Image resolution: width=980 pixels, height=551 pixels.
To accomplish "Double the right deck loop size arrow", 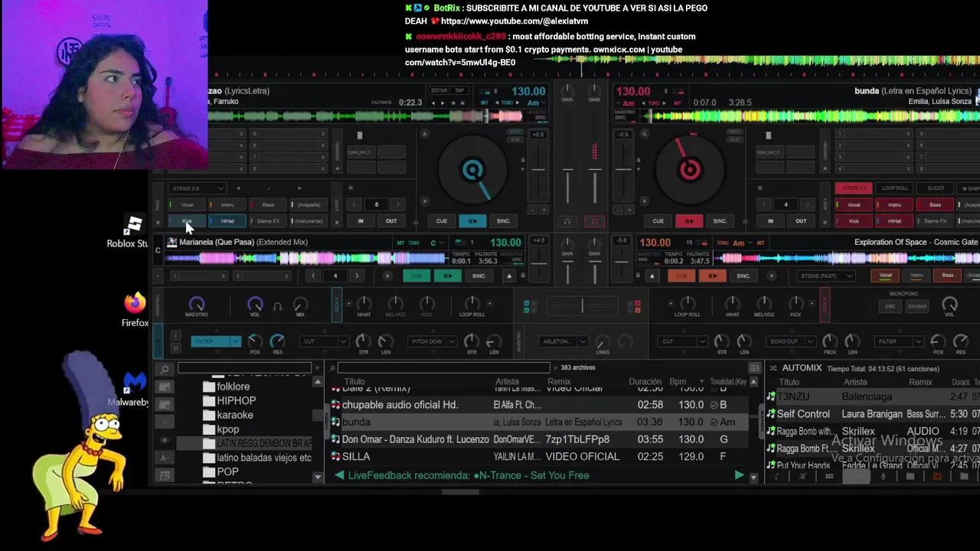I will tap(806, 204).
